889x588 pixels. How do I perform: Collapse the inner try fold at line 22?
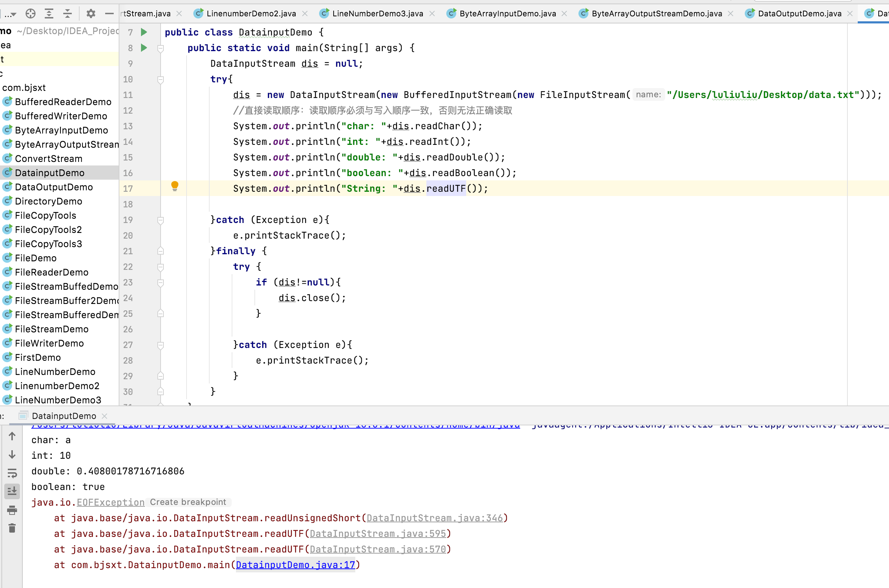(161, 267)
